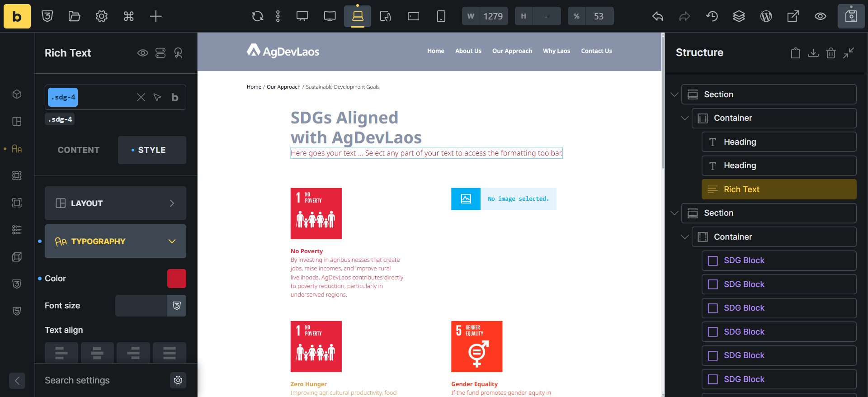The width and height of the screenshot is (868, 397).
Task: Click Our Approach in site navigation
Action: (512, 51)
